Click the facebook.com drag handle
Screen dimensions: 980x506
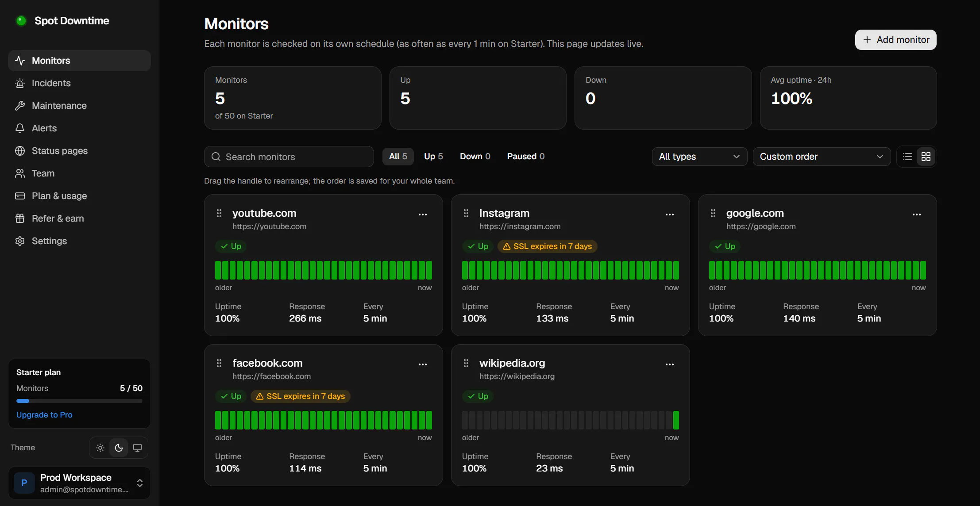pyautogui.click(x=219, y=364)
